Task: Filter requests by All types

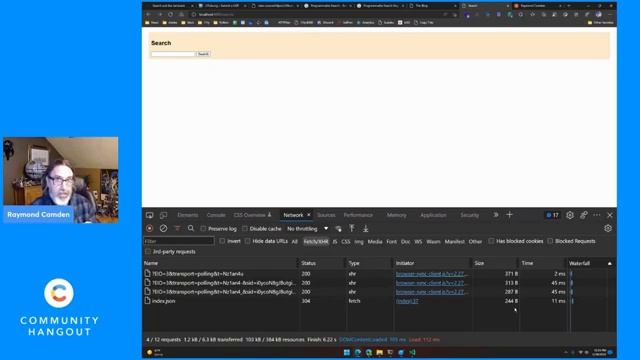Action: point(295,242)
